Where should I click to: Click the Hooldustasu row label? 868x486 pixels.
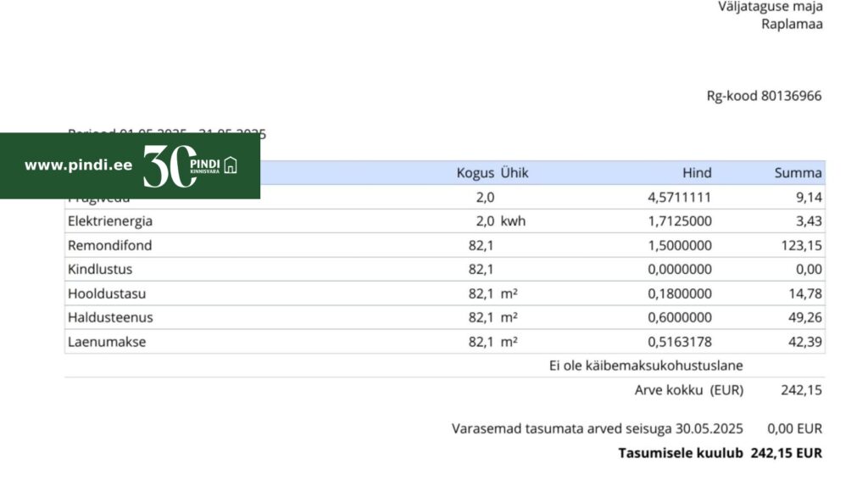click(x=105, y=293)
